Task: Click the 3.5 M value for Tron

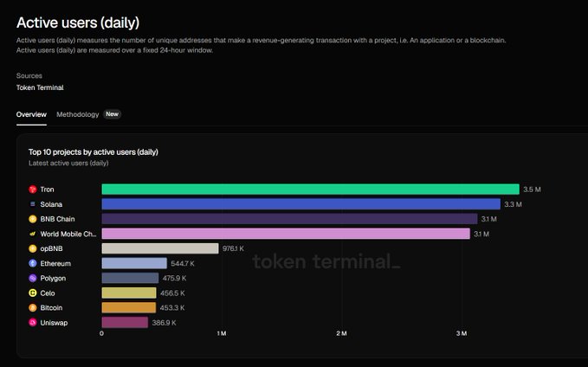Action: pos(532,190)
